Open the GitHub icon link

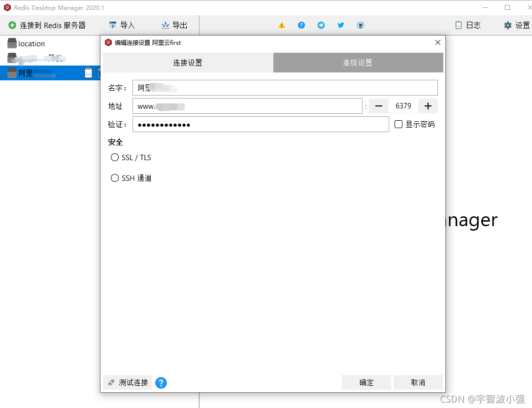(x=360, y=25)
